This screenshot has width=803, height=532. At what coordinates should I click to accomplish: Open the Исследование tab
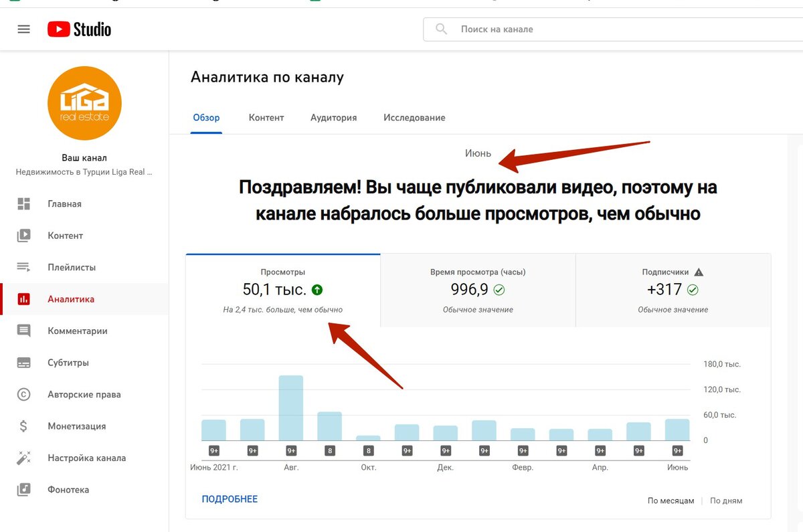click(x=414, y=117)
